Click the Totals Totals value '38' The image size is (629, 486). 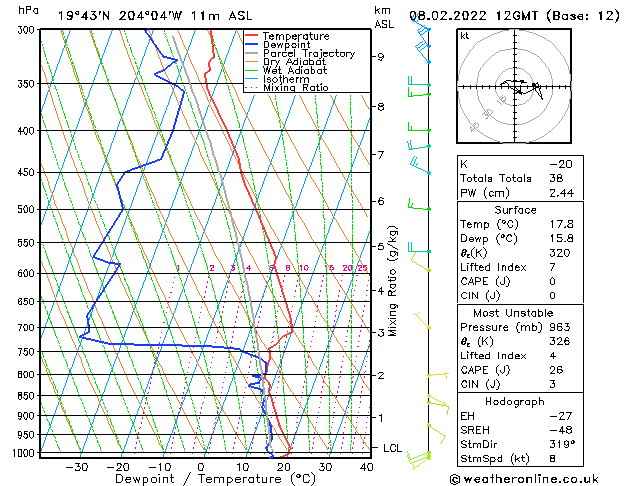click(x=556, y=178)
